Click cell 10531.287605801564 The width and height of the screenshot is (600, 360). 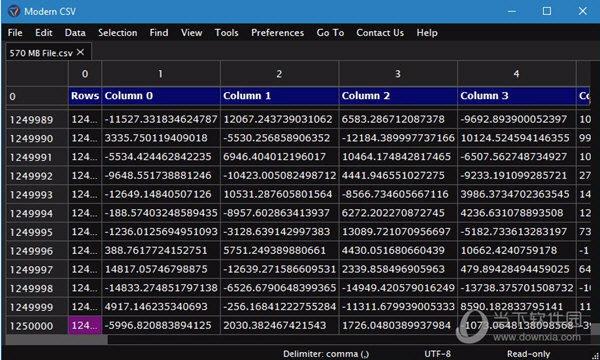coord(279,194)
